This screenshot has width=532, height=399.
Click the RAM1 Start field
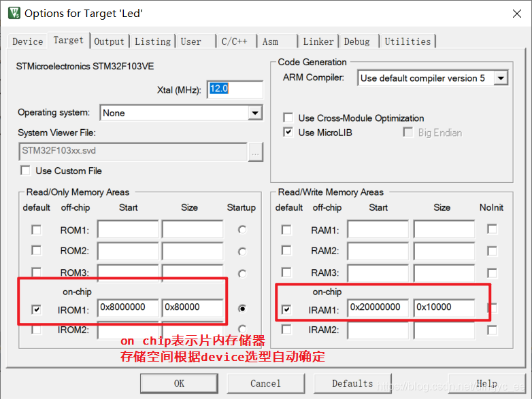[x=378, y=230]
